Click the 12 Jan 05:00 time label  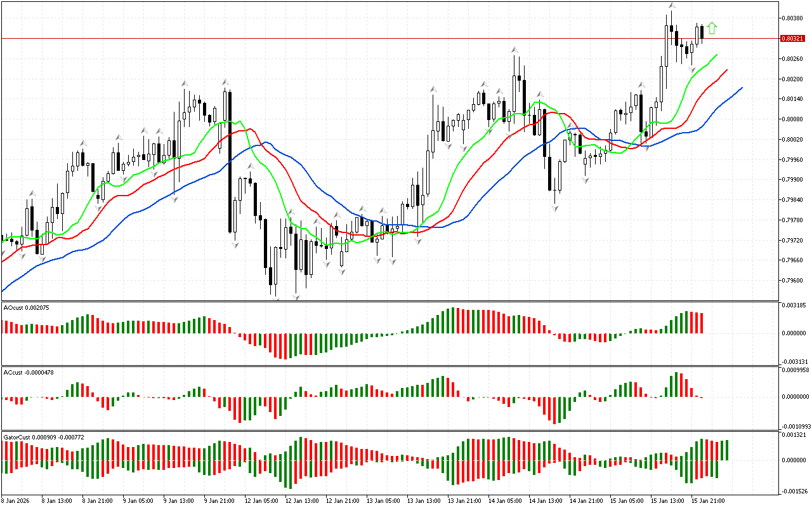pos(261,500)
